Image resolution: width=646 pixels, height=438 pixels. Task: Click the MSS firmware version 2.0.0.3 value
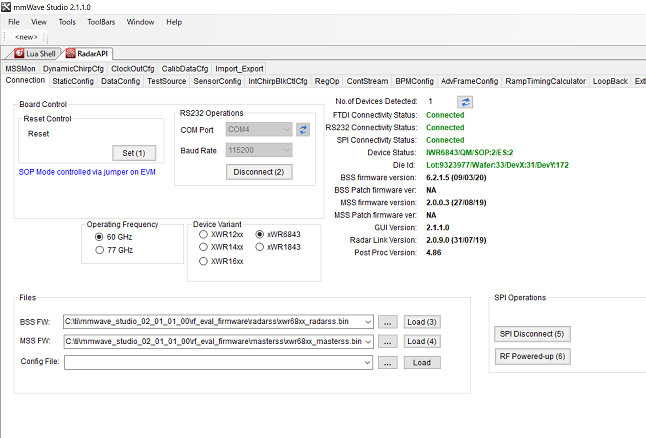tap(456, 202)
